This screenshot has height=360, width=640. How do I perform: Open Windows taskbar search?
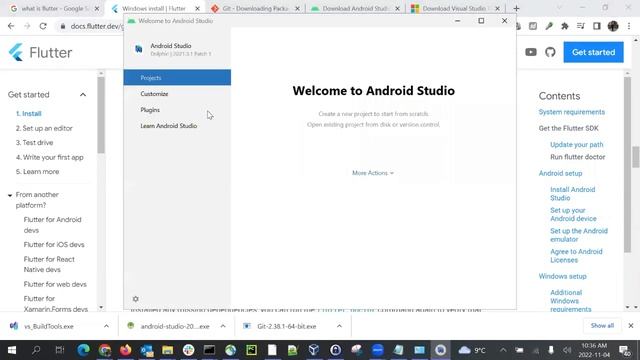(36, 350)
